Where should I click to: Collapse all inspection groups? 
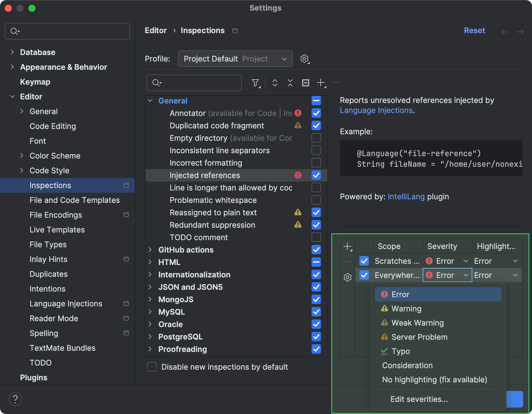[290, 83]
